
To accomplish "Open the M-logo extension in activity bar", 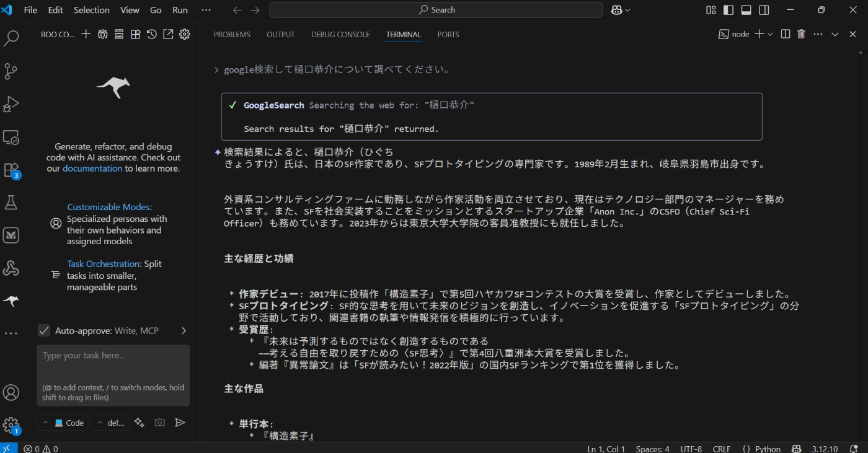I will (x=11, y=235).
